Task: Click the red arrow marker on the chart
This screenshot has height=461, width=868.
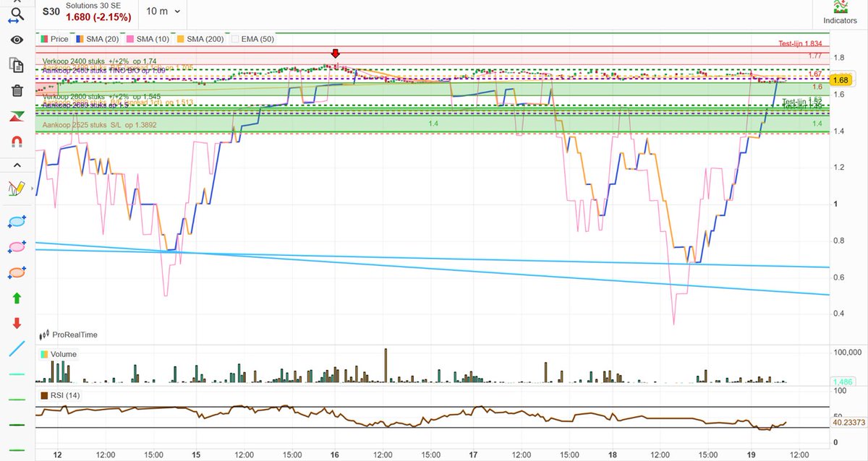Action: point(334,53)
